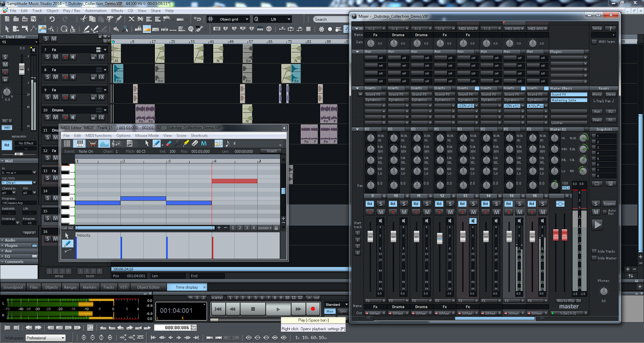Check the hide Tracks option in Mixer
The image size is (644, 343).
pos(594,251)
